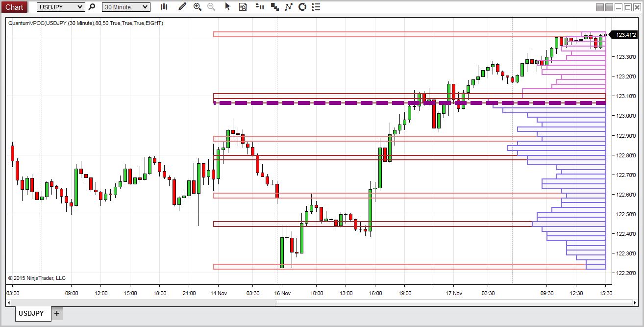
Task: Click the 123.20 price axis label
Action: [x=626, y=76]
